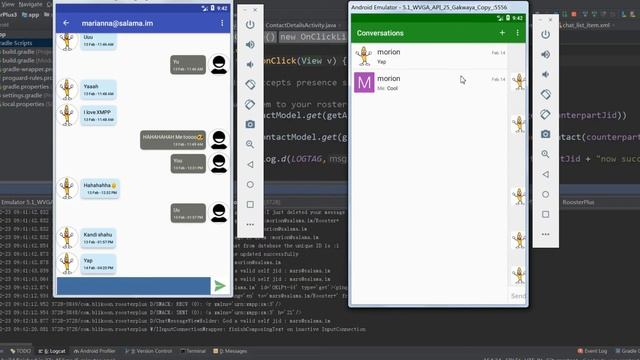Open Logcat tool window tab
The image size is (640, 360).
[52, 351]
